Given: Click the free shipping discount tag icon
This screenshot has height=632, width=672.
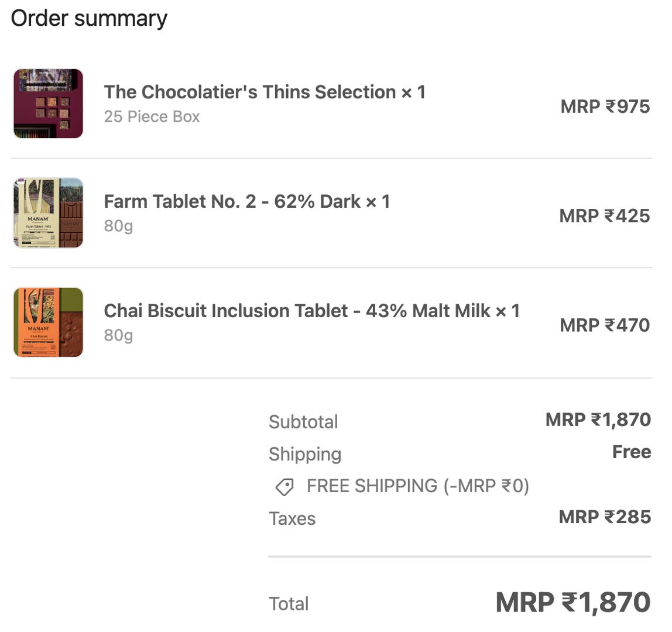Looking at the screenshot, I should tap(284, 487).
